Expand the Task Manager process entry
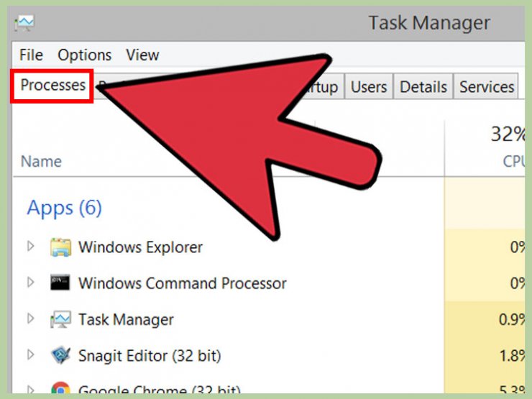 [30, 318]
